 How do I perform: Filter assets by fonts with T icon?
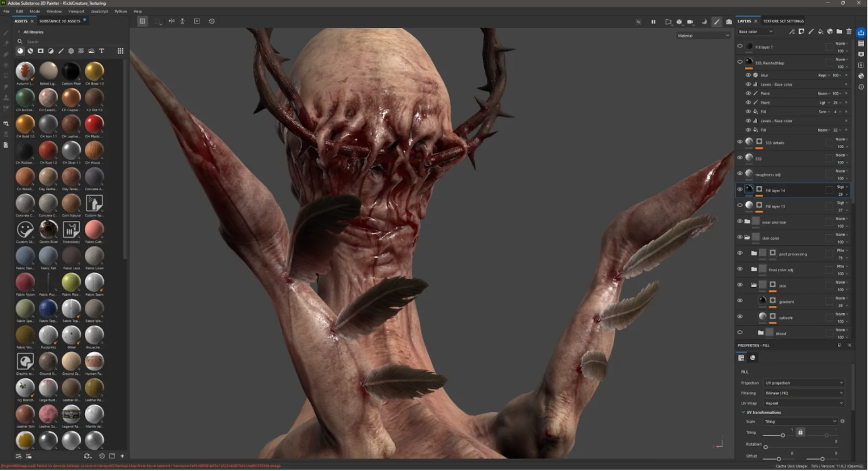point(102,51)
